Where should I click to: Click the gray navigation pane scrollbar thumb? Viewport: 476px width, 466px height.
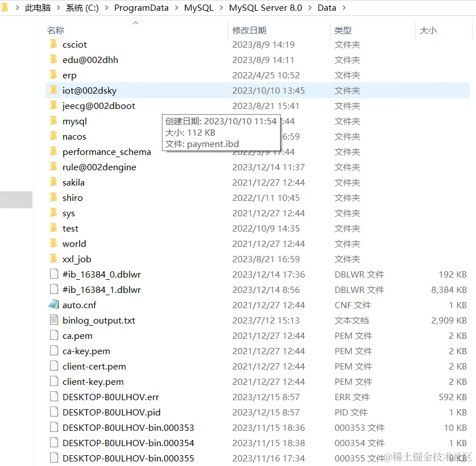(16, 200)
